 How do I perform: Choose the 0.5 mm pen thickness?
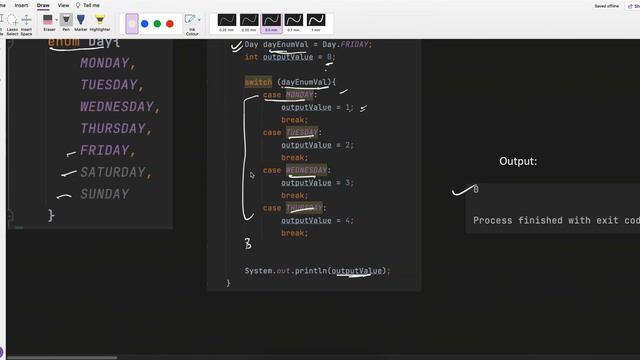271,23
